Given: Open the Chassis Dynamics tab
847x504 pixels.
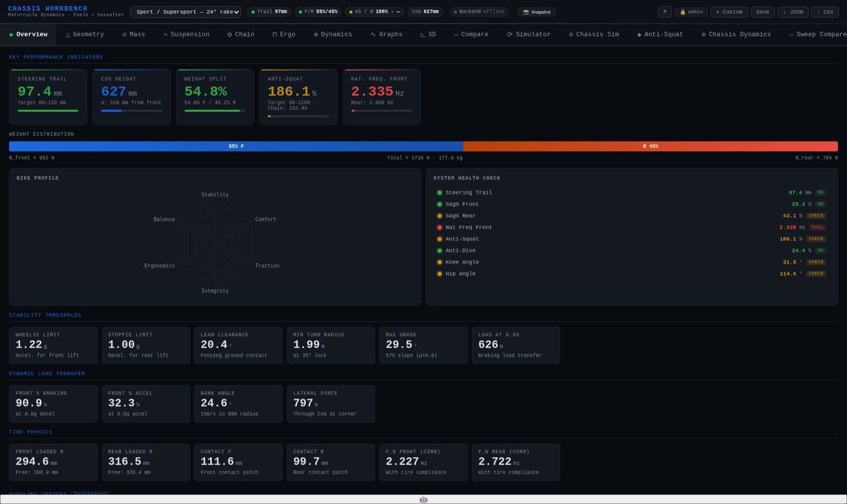Looking at the screenshot, I should [736, 34].
